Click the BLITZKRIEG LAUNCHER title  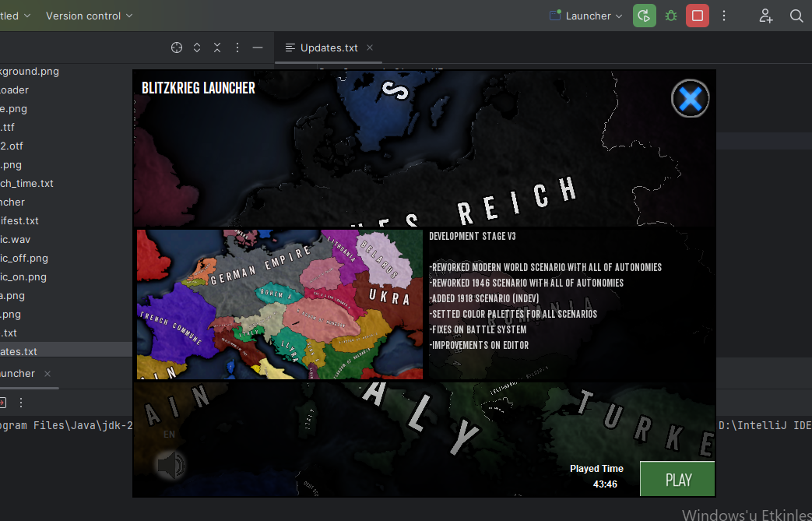click(x=199, y=88)
